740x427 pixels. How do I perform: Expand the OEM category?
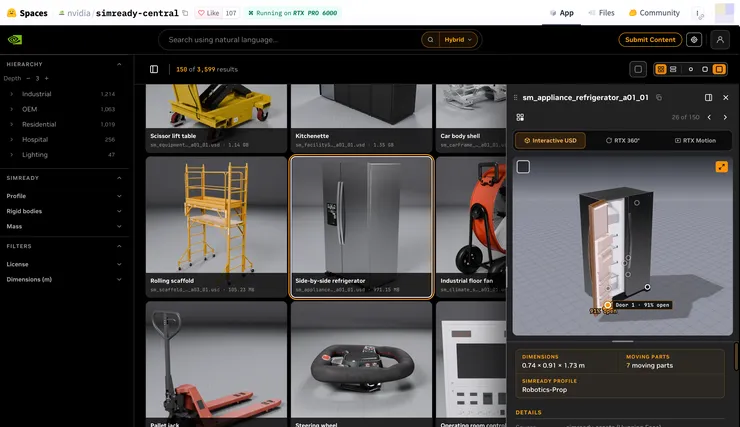[11, 109]
